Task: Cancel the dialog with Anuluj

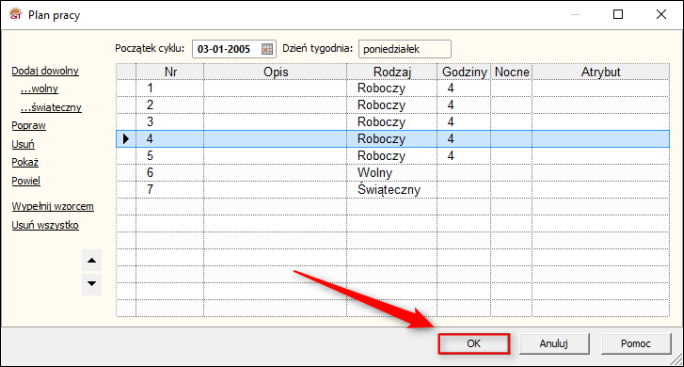Action: (x=554, y=343)
